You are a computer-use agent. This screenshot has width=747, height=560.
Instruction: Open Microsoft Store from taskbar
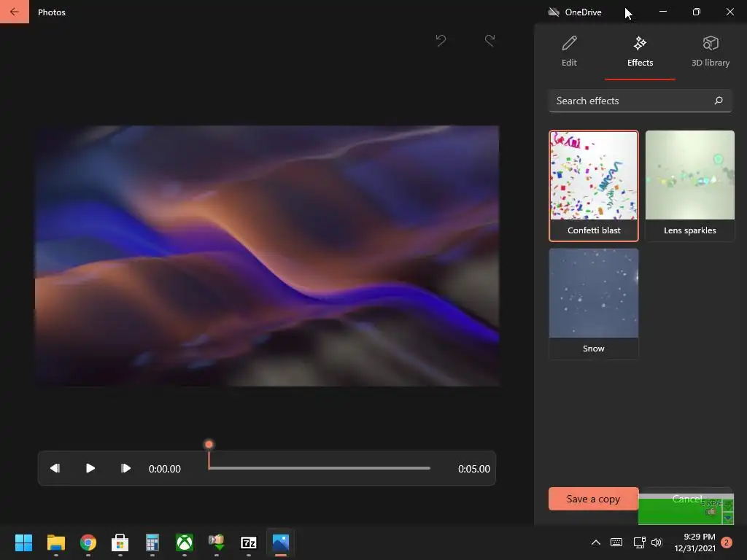(x=120, y=542)
